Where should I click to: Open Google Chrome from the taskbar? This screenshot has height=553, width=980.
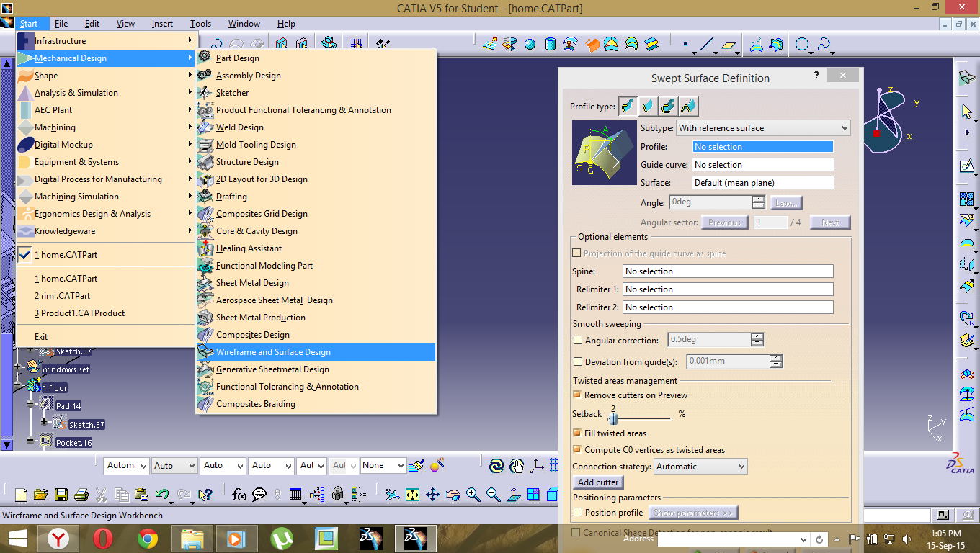coord(148,538)
